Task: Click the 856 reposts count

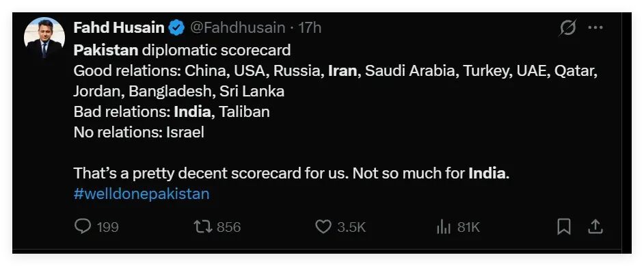Action: click(x=229, y=227)
